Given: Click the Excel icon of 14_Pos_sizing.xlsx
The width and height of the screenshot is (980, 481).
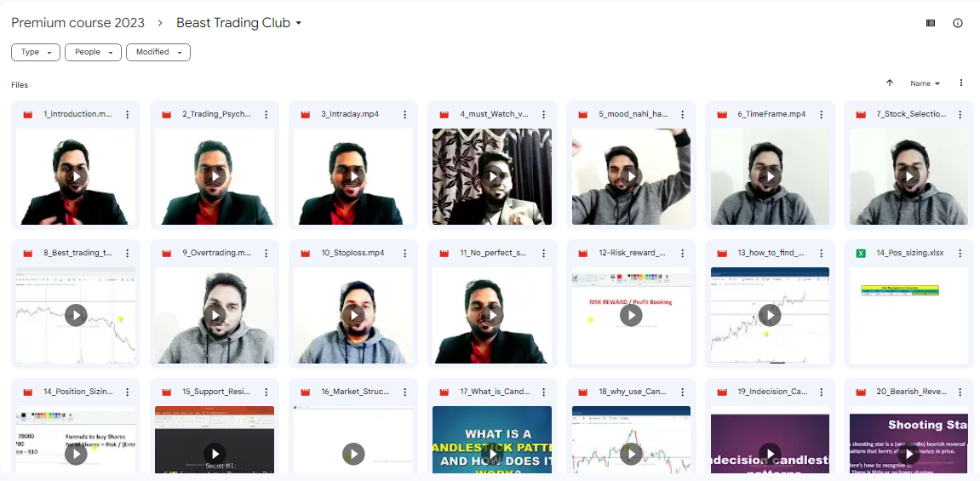Looking at the screenshot, I should point(861,253).
